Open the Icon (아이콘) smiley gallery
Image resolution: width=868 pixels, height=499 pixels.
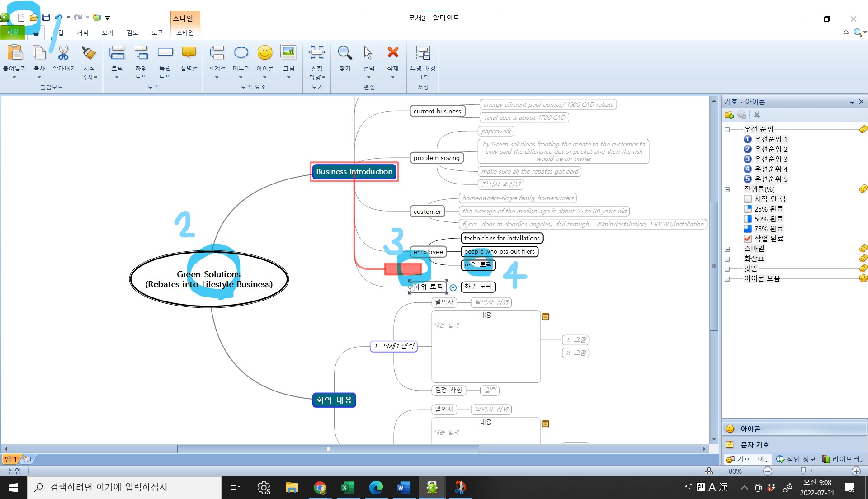265,53
